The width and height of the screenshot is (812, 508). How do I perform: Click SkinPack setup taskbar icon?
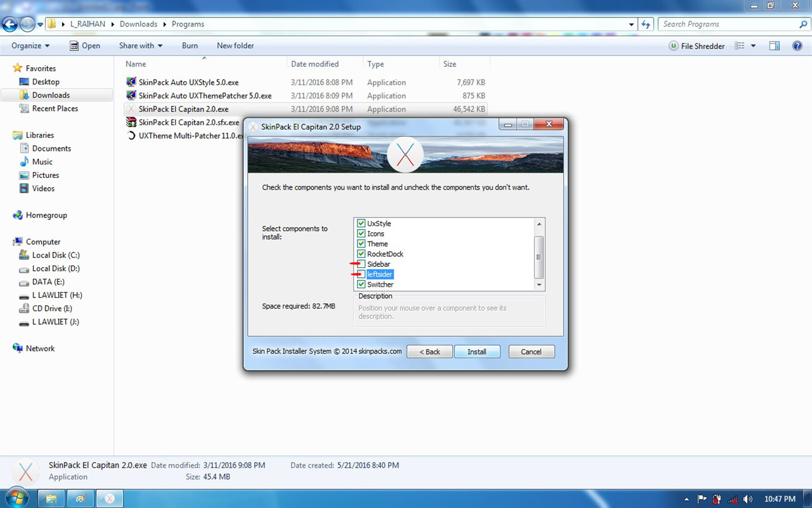pyautogui.click(x=110, y=498)
